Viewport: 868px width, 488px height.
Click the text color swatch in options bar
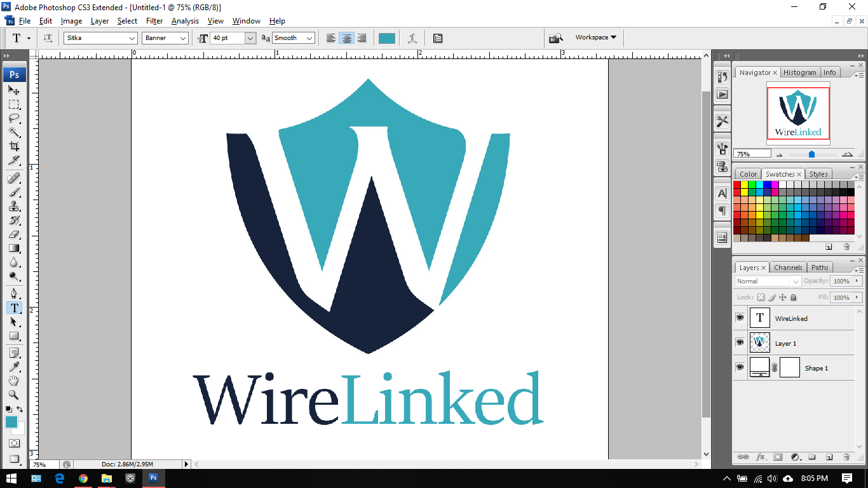point(386,38)
